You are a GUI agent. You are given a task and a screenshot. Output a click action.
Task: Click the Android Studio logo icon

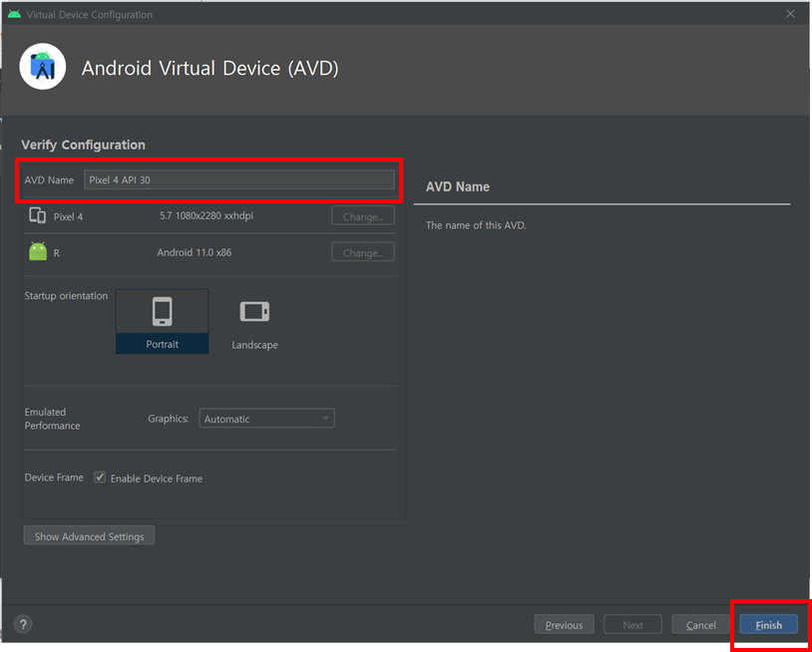(43, 67)
